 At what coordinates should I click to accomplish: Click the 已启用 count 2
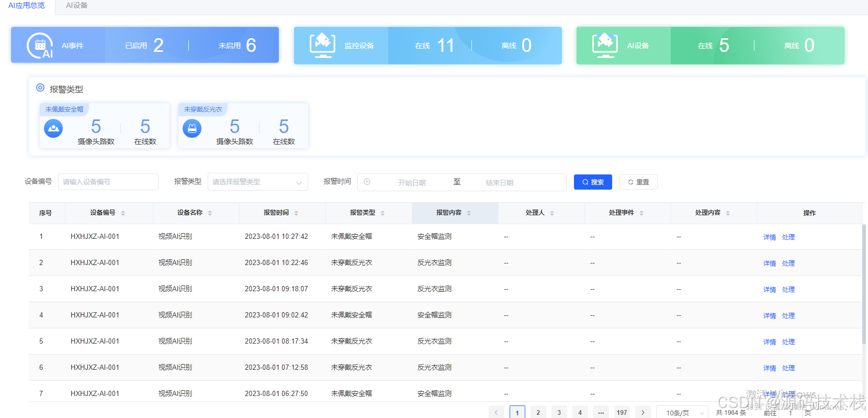tap(159, 46)
